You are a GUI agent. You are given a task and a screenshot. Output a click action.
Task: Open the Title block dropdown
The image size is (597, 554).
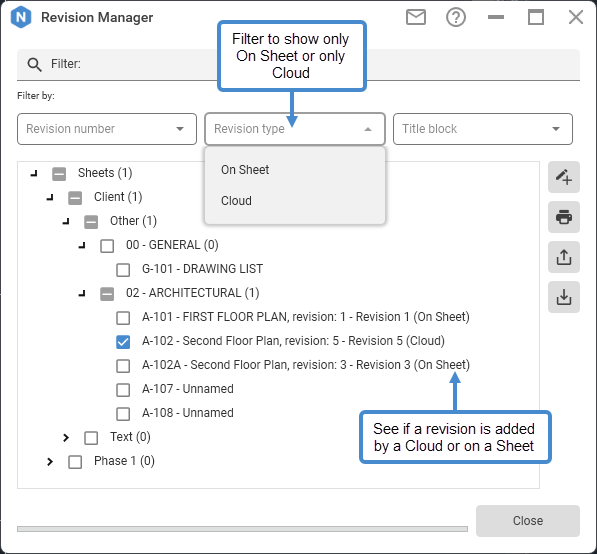pyautogui.click(x=483, y=129)
